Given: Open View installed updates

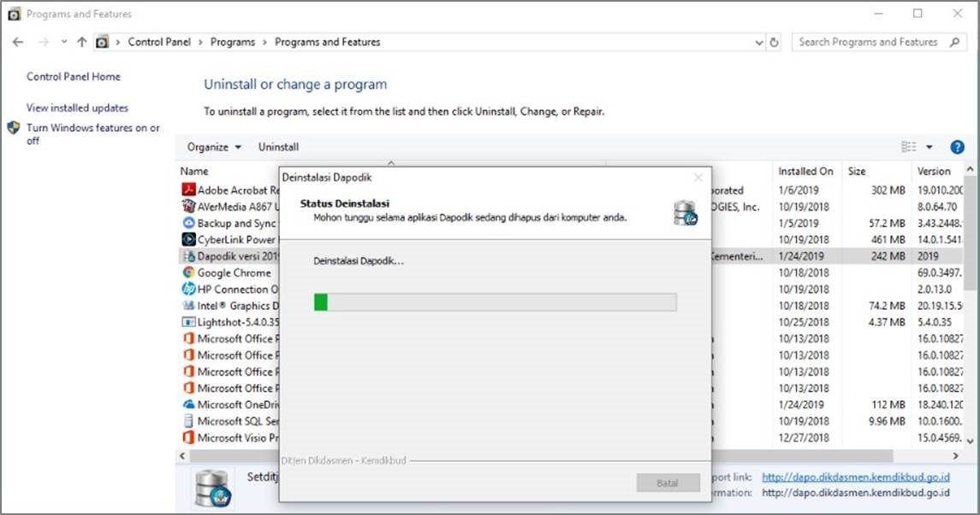Looking at the screenshot, I should pyautogui.click(x=78, y=108).
